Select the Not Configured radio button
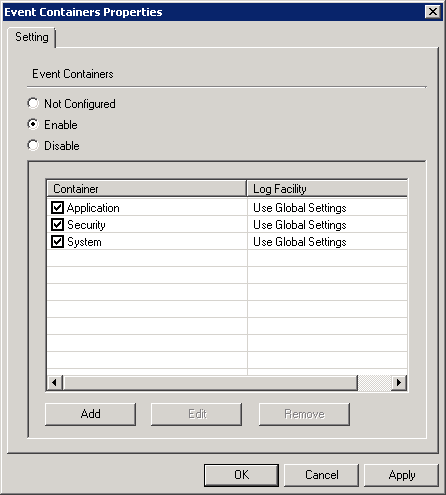Image resolution: width=446 pixels, height=495 pixels. pos(33,104)
